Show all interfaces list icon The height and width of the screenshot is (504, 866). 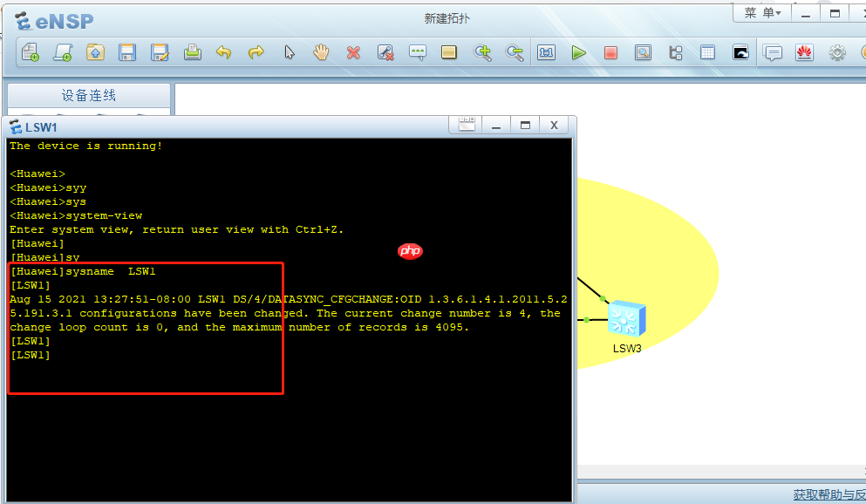coord(676,52)
